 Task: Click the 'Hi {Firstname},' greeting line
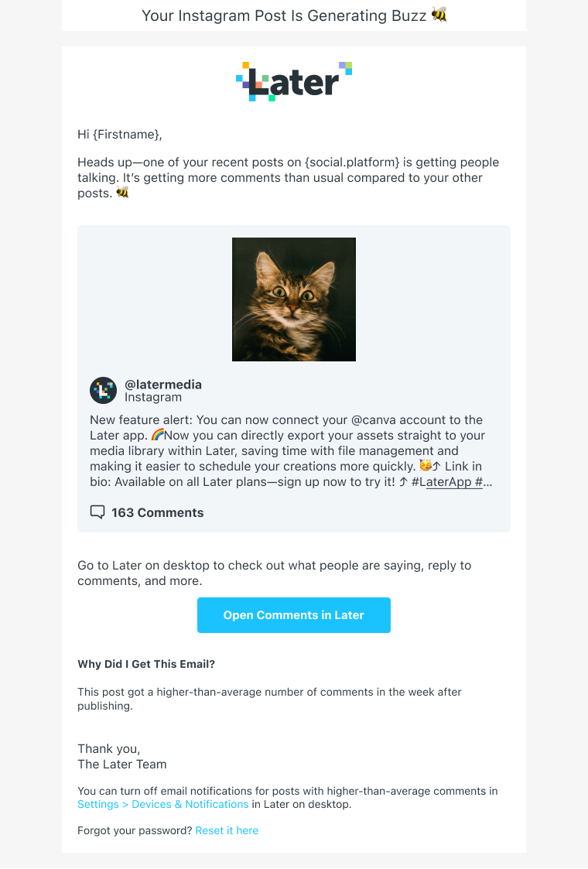click(120, 135)
